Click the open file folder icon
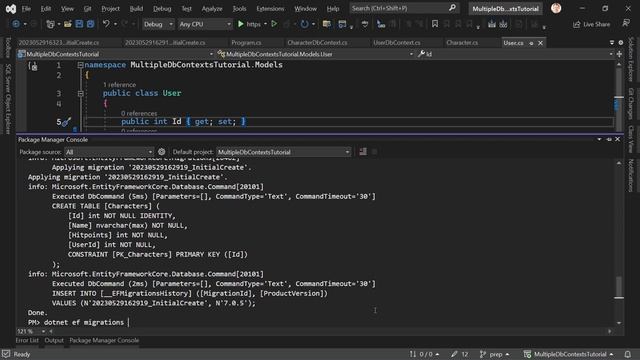Screen dimensions: 640x360 pyautogui.click(x=68, y=24)
